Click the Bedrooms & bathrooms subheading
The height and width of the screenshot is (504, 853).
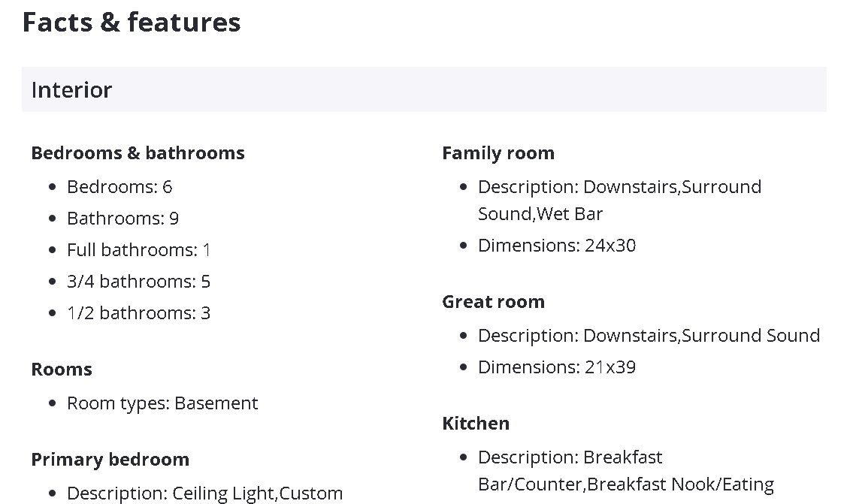[138, 153]
